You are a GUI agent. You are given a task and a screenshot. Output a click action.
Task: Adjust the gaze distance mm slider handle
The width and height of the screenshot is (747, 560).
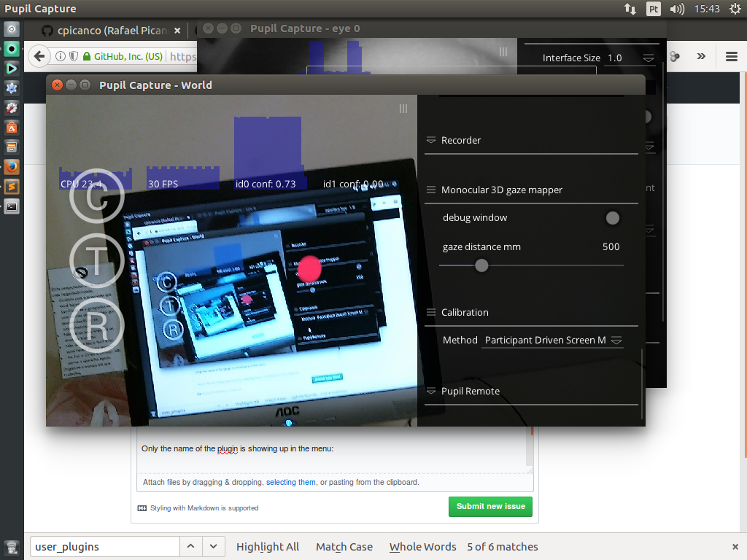click(481, 265)
